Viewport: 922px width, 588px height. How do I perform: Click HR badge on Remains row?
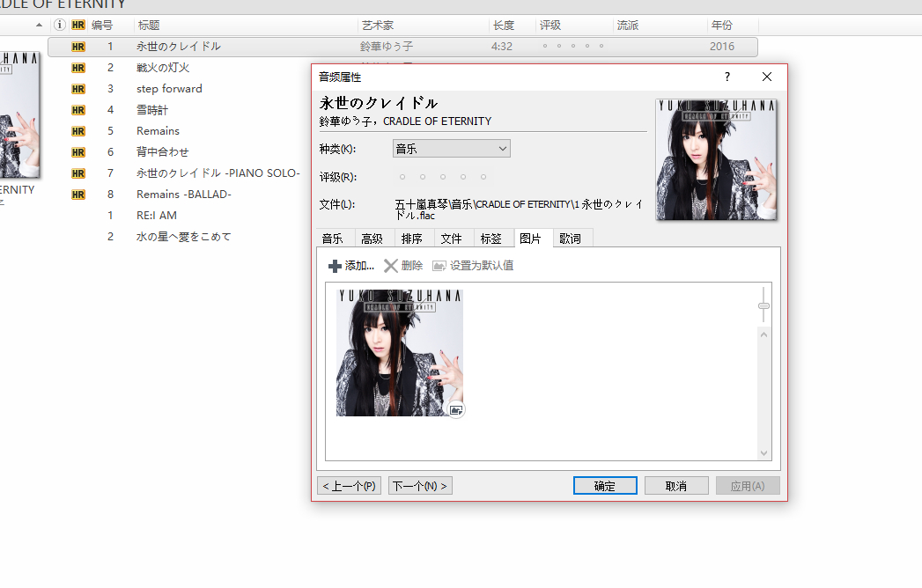tap(78, 131)
